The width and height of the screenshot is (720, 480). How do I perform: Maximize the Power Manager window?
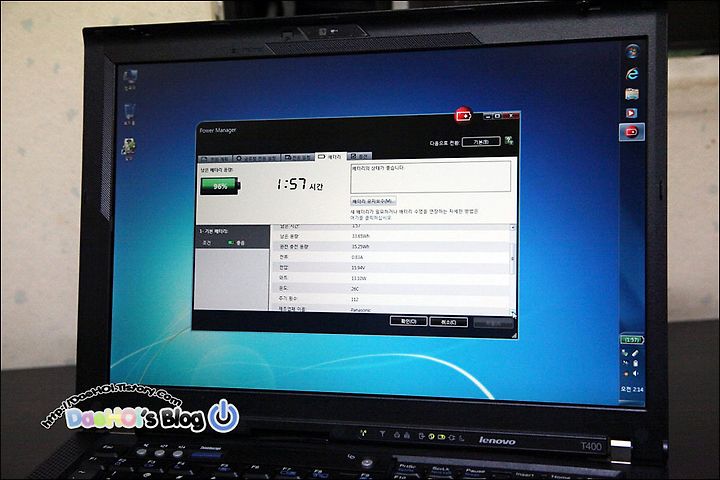[497, 116]
